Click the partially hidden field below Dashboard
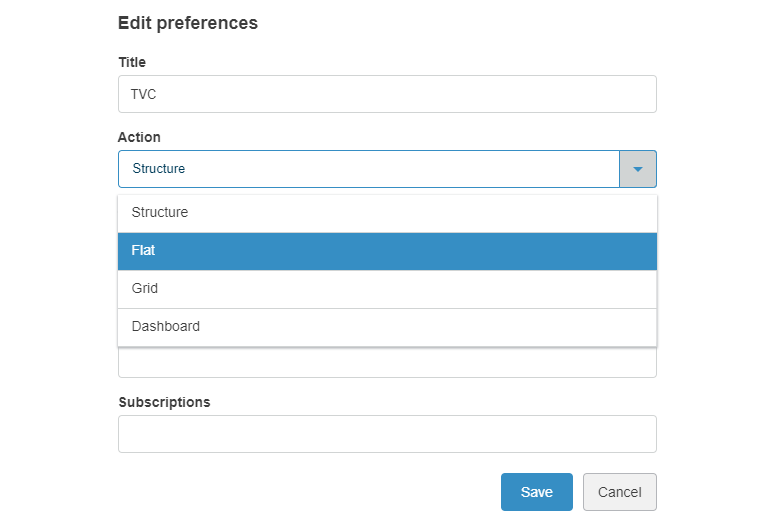This screenshot has width=776, height=529. (x=387, y=363)
